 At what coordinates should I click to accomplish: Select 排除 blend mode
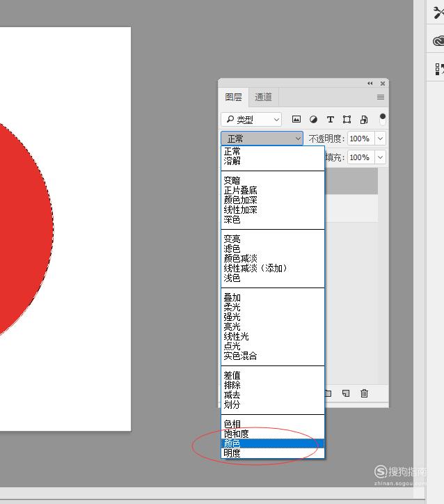pos(273,385)
